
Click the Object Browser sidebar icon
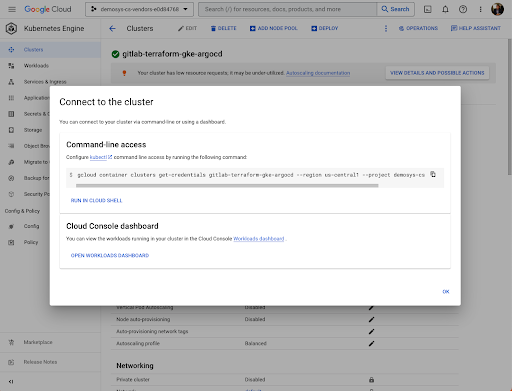click(x=11, y=146)
